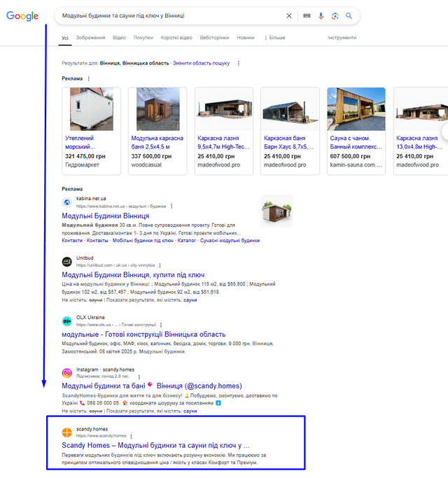Screen dimensions: 448x478
Task: Switch to the Зображення tab
Action: (x=90, y=38)
